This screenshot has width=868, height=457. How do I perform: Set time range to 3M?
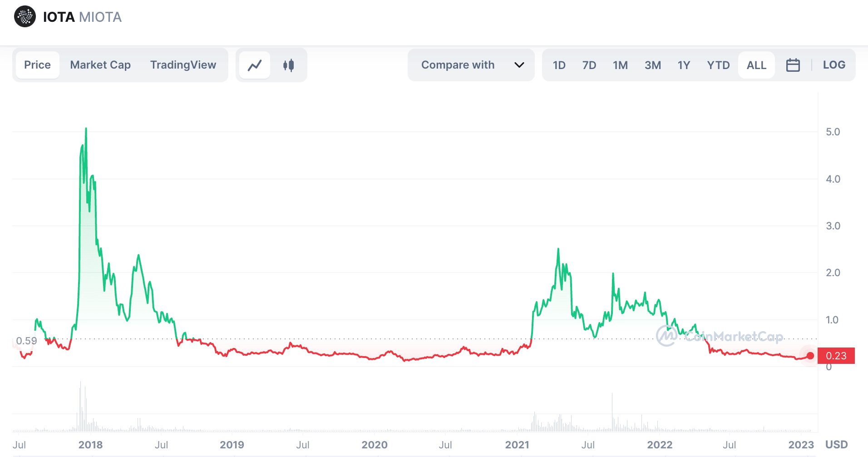[653, 65]
